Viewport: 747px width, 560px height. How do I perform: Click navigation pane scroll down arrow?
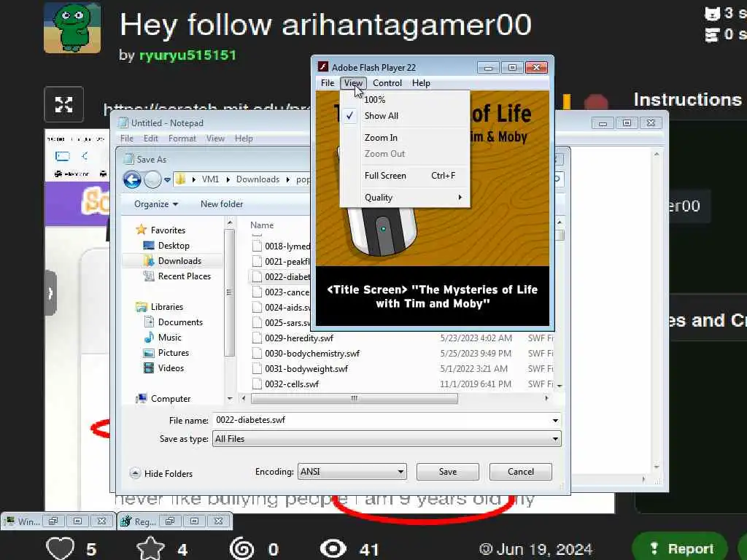coord(230,398)
